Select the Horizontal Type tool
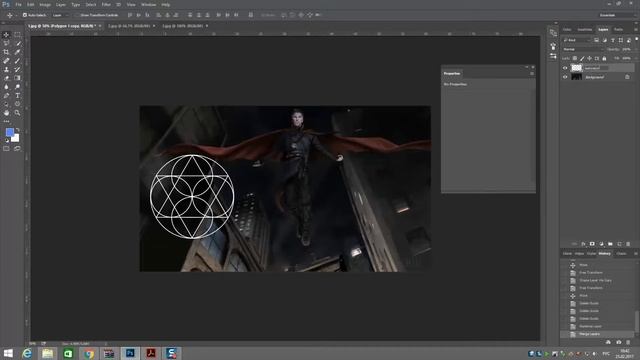The width and height of the screenshot is (640, 360). [17, 96]
